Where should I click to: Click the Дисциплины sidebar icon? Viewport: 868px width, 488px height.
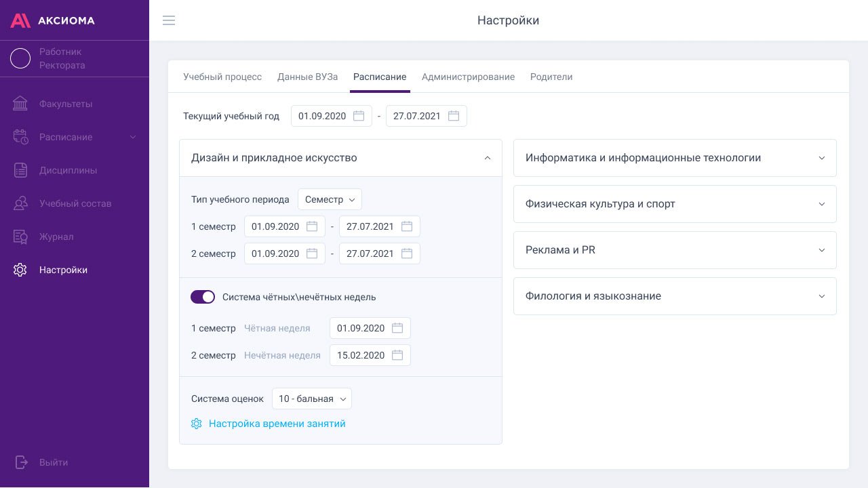(20, 170)
